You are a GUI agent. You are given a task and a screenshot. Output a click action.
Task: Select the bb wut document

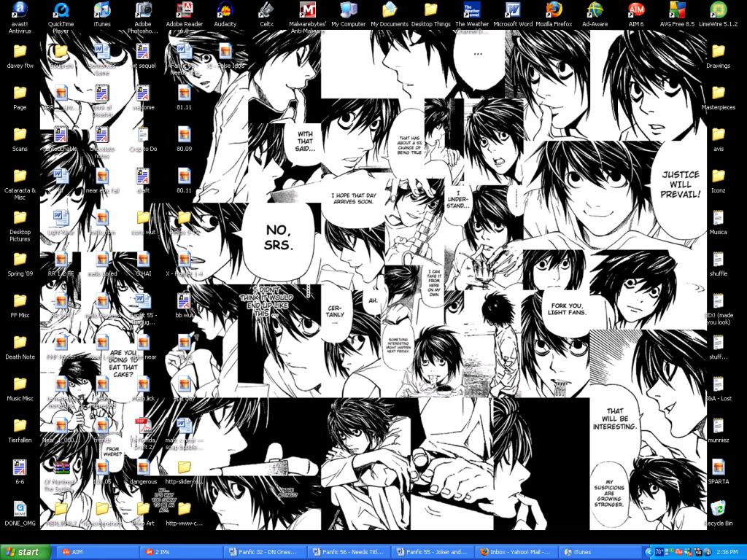click(185, 306)
